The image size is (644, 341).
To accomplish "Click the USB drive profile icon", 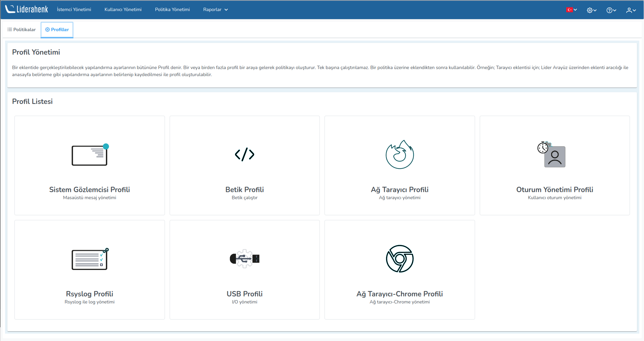I will (x=244, y=259).
